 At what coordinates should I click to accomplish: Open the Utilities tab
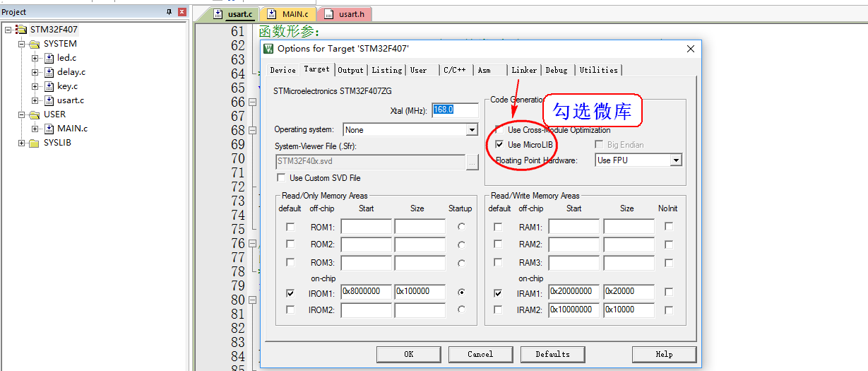599,70
